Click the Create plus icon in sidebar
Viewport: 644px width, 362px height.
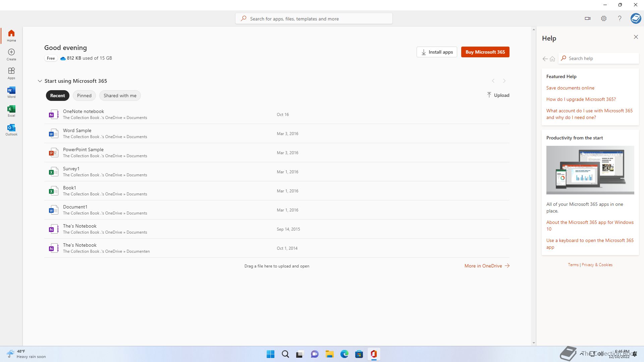tap(11, 54)
